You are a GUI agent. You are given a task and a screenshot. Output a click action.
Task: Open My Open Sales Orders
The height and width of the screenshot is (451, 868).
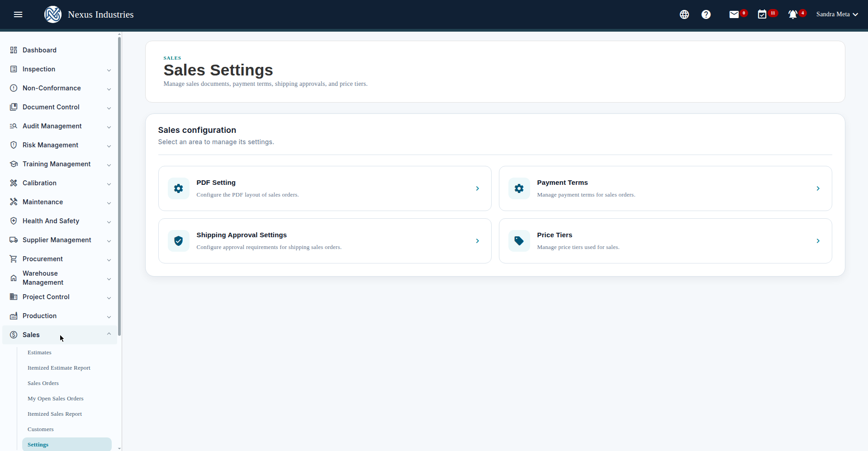point(56,399)
